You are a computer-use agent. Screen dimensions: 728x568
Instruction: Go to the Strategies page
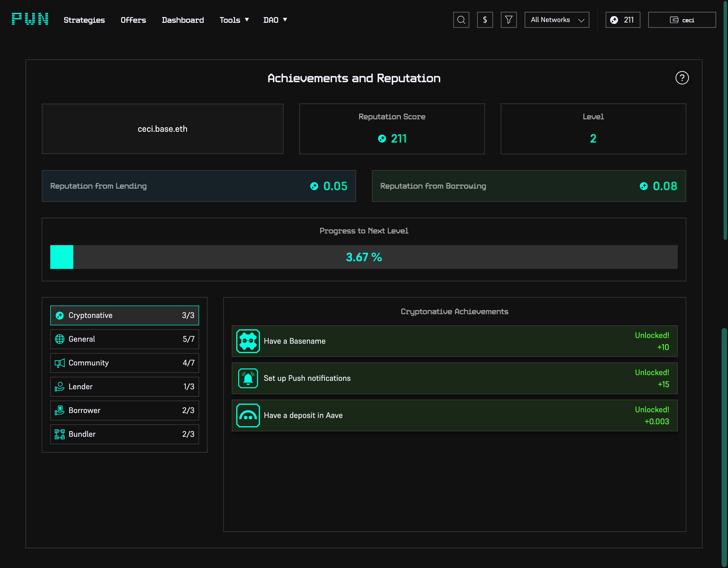[x=84, y=20]
